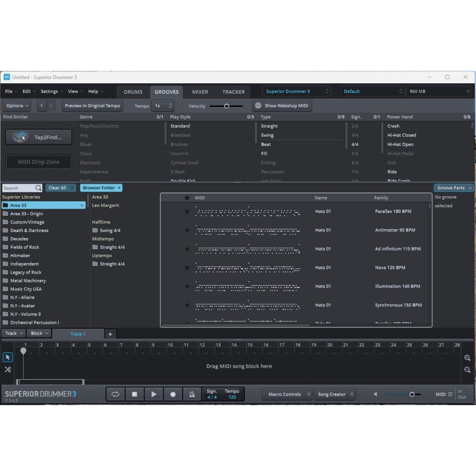
Task: Toggle the metronome icon
Action: (192, 394)
